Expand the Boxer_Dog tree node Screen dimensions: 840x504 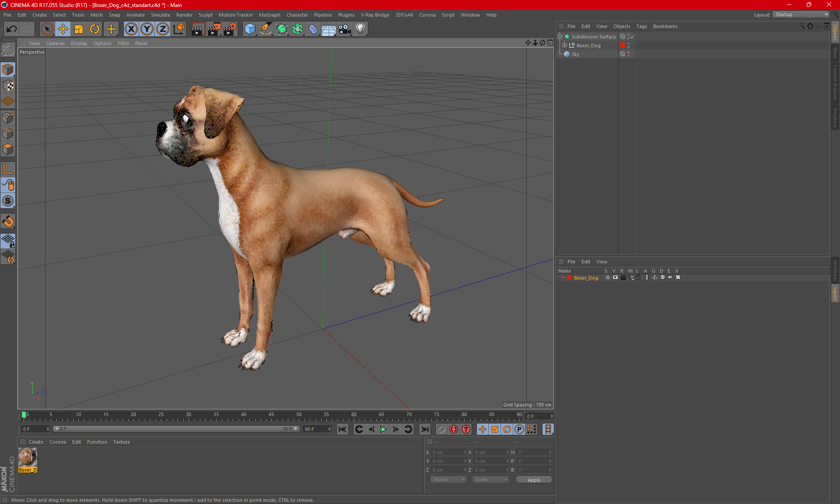pos(565,45)
